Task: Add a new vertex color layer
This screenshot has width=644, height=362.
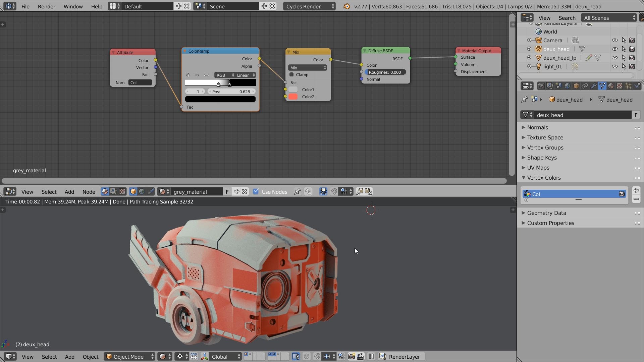Action: tap(636, 190)
